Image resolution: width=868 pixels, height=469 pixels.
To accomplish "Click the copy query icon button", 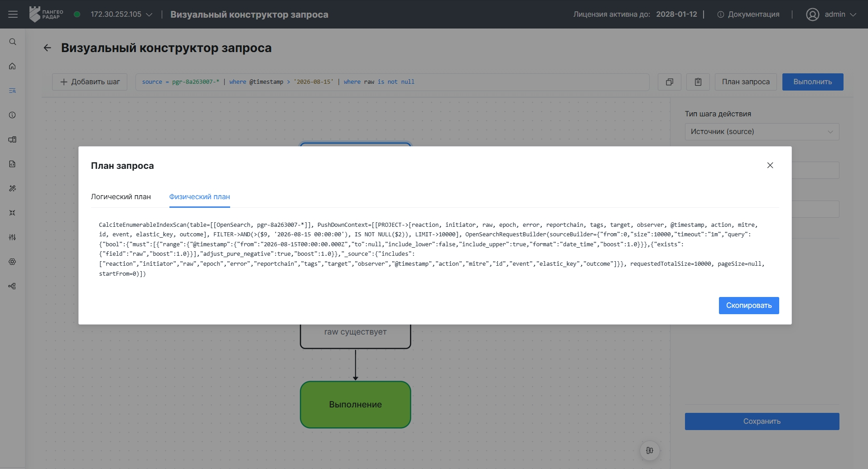I will coord(669,82).
